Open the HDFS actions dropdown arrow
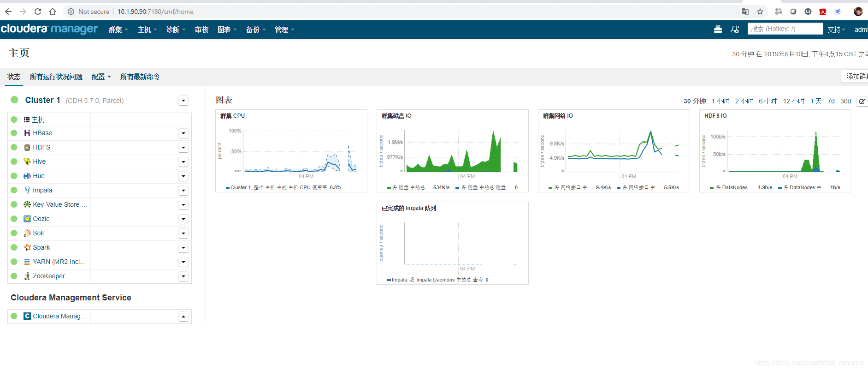This screenshot has width=868, height=371. click(x=183, y=148)
